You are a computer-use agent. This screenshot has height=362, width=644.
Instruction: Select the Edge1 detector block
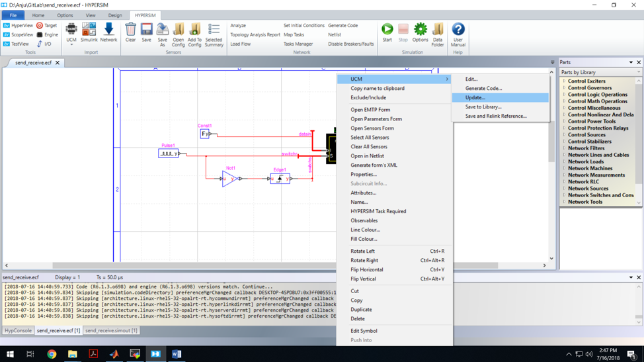[x=280, y=178]
